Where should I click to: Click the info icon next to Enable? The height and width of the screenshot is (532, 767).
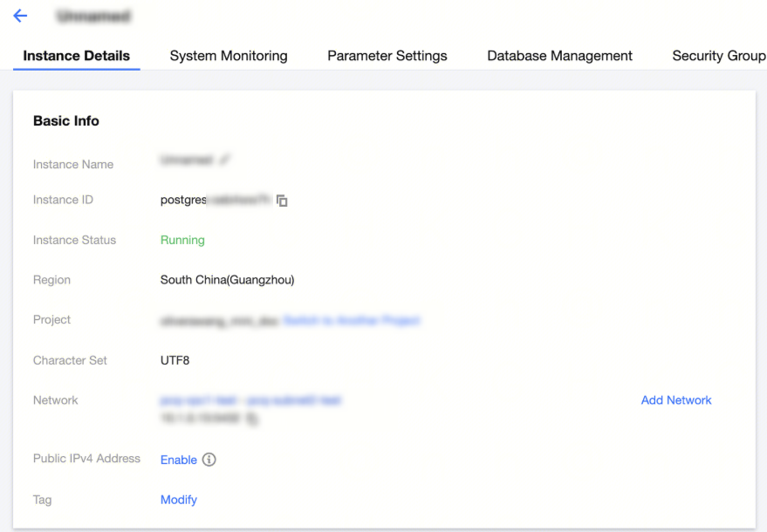click(209, 460)
